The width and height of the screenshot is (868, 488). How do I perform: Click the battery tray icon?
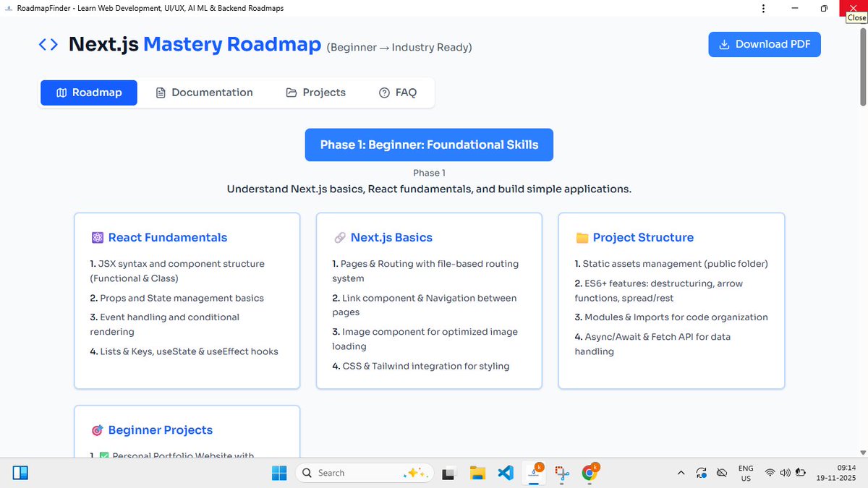(801, 474)
